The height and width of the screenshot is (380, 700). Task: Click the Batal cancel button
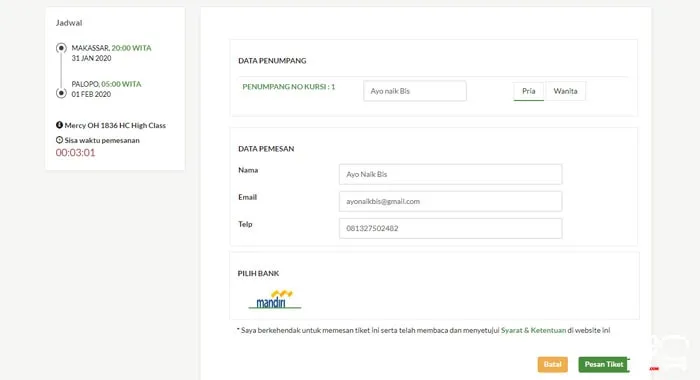click(x=553, y=364)
